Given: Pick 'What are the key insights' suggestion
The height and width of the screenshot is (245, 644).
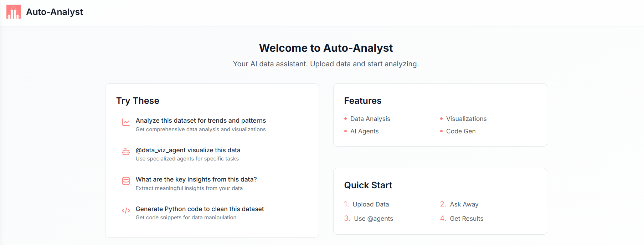Looking at the screenshot, I should 196,179.
